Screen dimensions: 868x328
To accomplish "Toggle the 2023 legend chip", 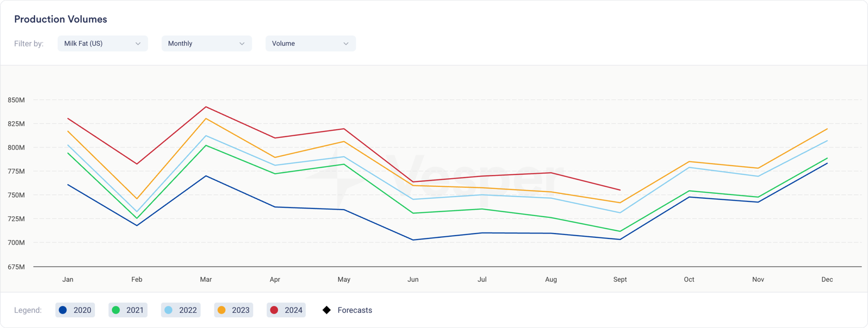I will (234, 310).
